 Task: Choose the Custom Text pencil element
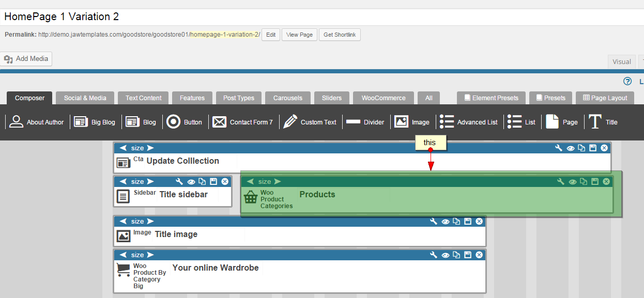click(x=310, y=122)
